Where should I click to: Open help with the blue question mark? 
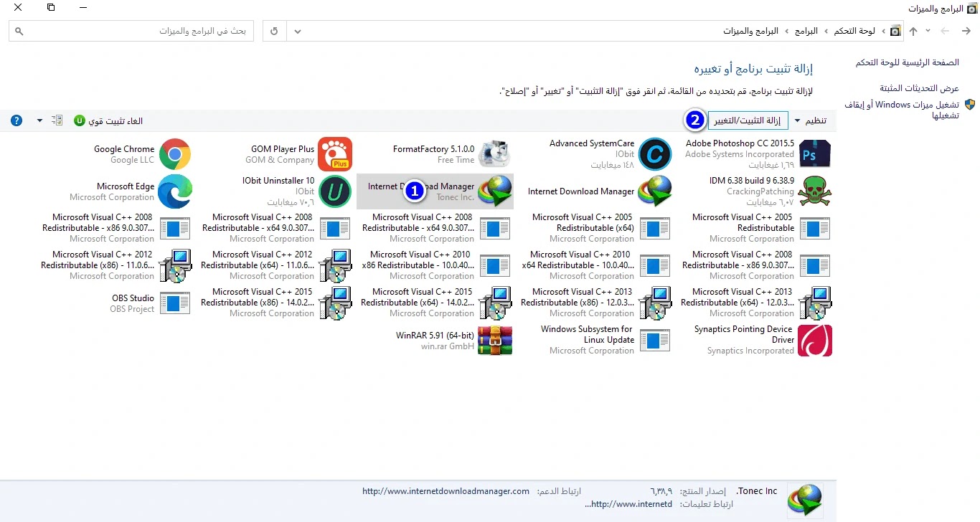[x=17, y=120]
